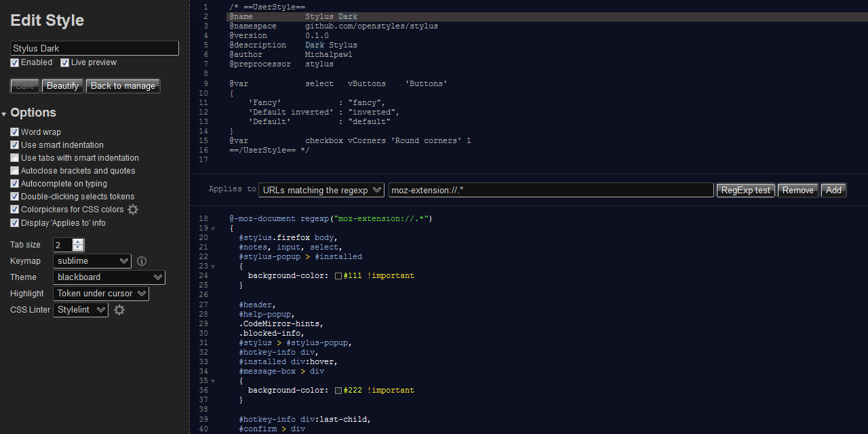
Task: Click Back to manage button
Action: click(123, 86)
